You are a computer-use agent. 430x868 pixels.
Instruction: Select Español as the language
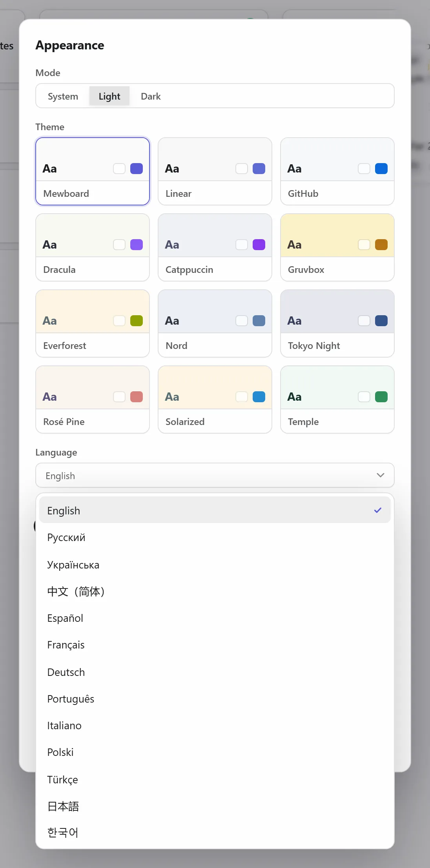point(215,618)
